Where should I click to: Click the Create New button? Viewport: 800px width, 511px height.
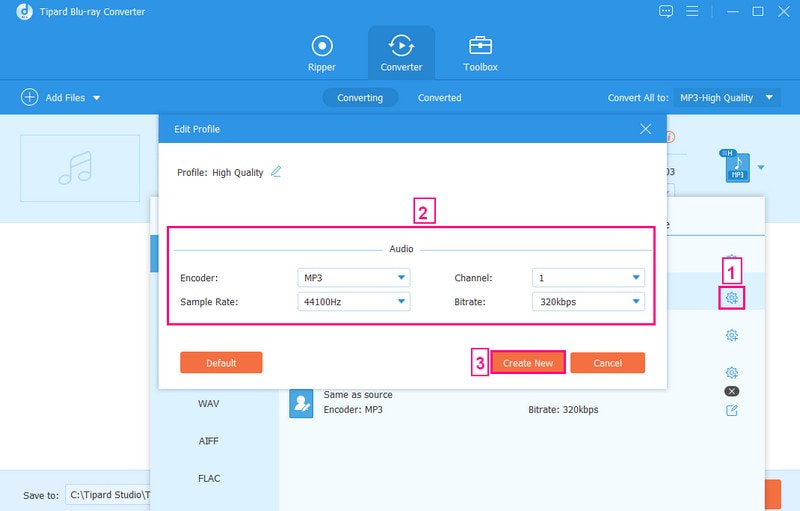tap(528, 363)
